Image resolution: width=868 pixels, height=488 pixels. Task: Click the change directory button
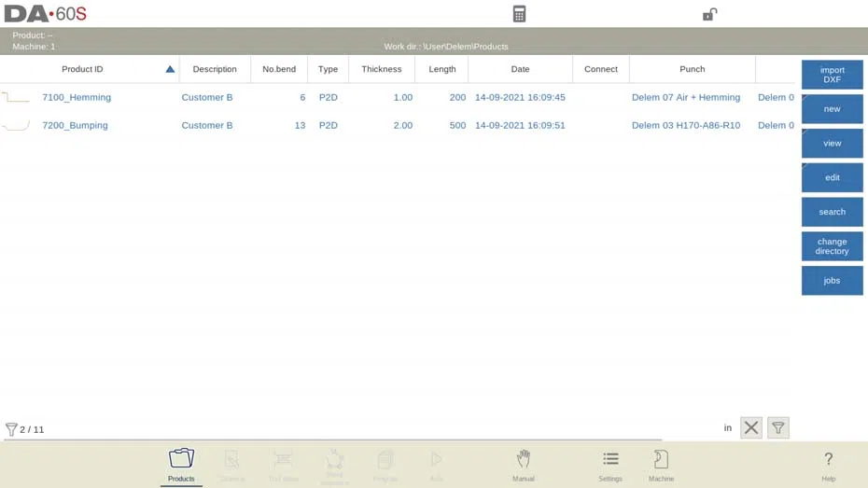[x=832, y=246]
